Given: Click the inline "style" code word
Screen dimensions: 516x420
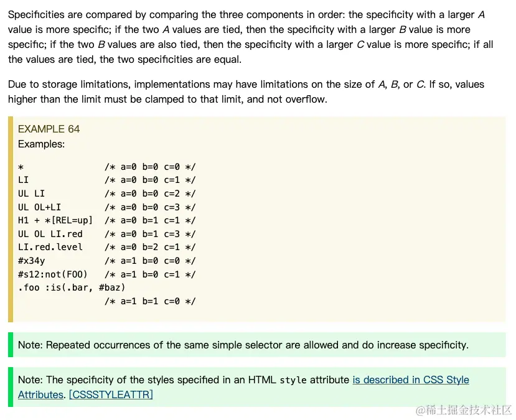Looking at the screenshot, I should tap(293, 380).
